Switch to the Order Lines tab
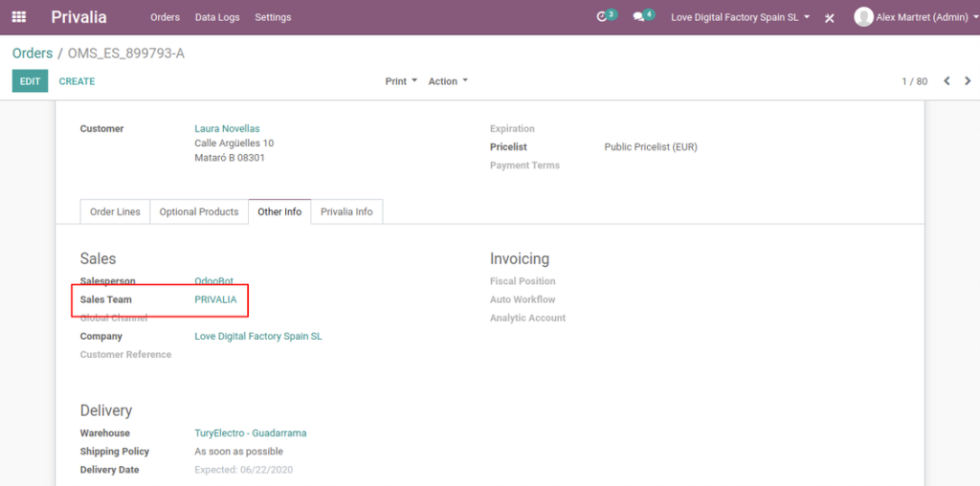 115,211
